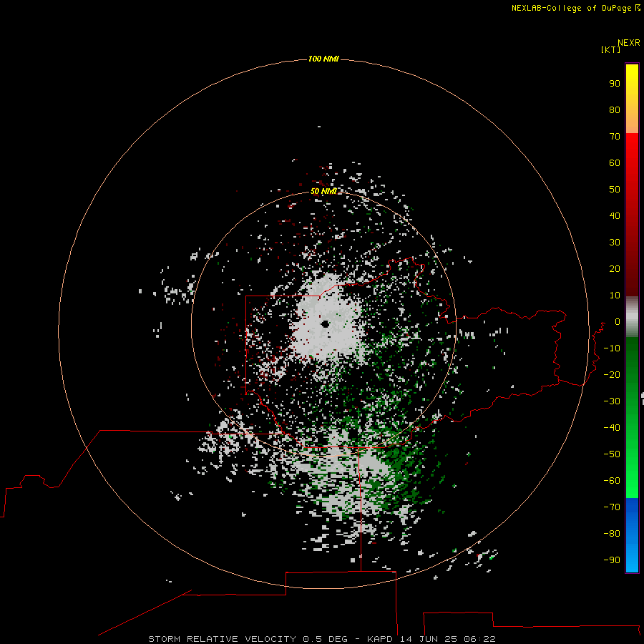The height and width of the screenshot is (644, 644).
Task: Click the -10 value on velocity scale
Action: coord(612,348)
